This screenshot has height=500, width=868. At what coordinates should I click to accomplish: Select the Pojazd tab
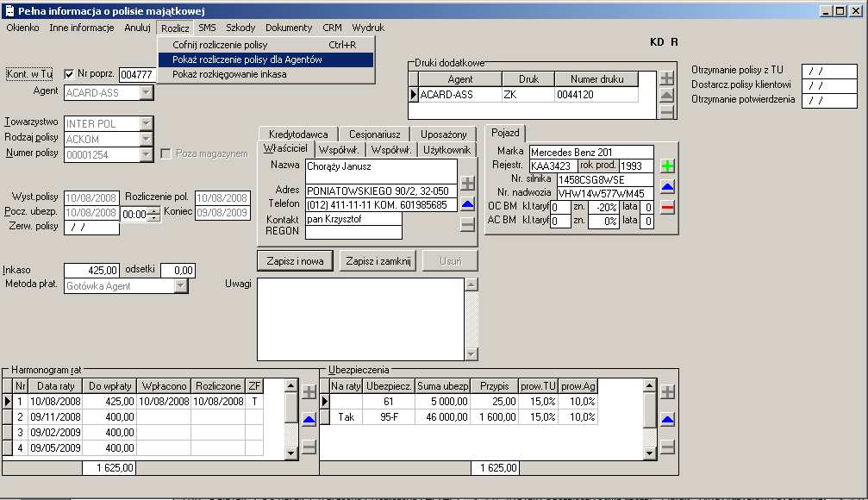point(505,133)
